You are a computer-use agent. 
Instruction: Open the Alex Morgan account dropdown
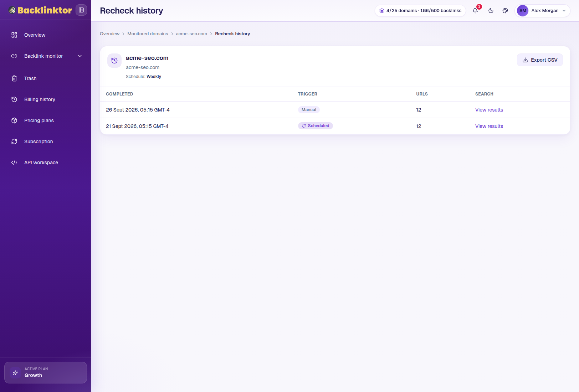pos(542,11)
